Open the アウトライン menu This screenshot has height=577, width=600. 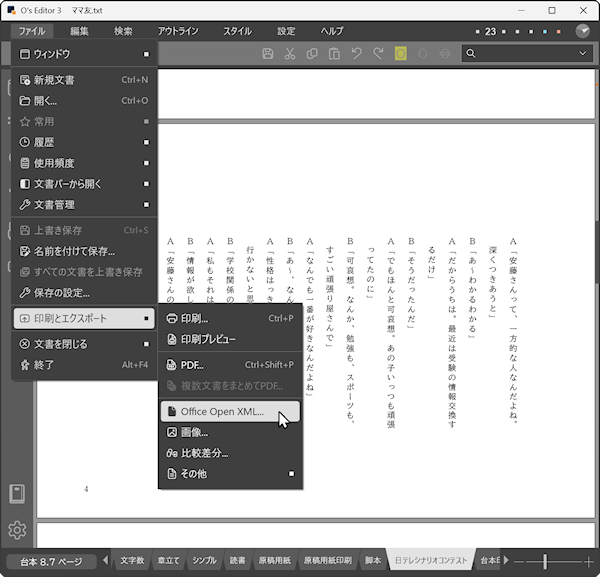pyautogui.click(x=177, y=31)
